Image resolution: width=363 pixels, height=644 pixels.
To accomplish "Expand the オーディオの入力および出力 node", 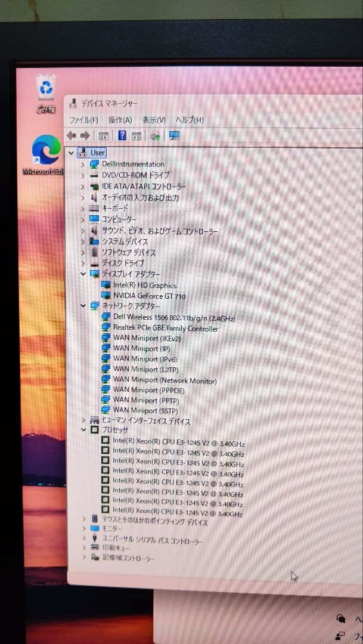I will (82, 198).
